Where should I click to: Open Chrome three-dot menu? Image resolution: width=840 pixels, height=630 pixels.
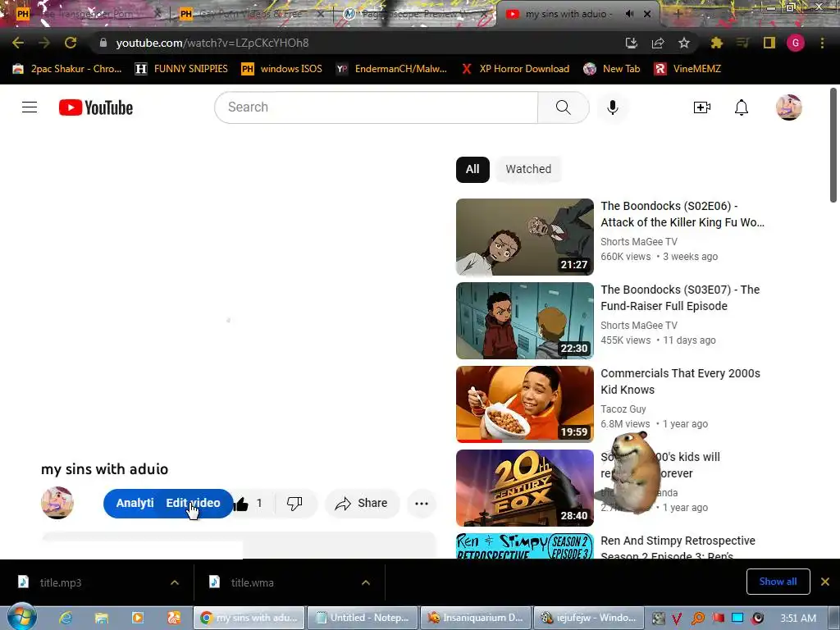point(822,43)
